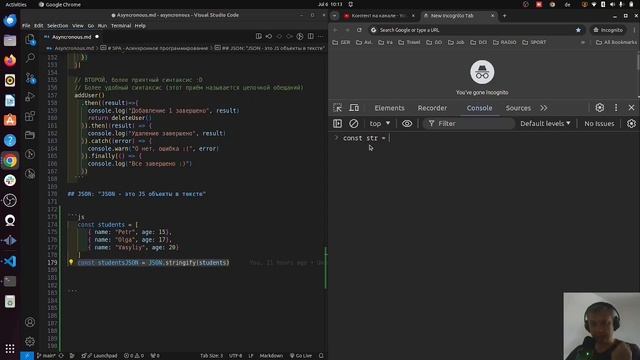Open the File menu in VS Code
This screenshot has height=360, width=640.
point(26,25)
